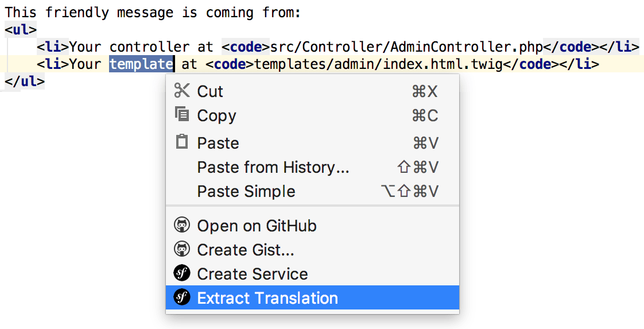Image resolution: width=644 pixels, height=329 pixels.
Task: Select Paste Simple
Action: point(312,191)
